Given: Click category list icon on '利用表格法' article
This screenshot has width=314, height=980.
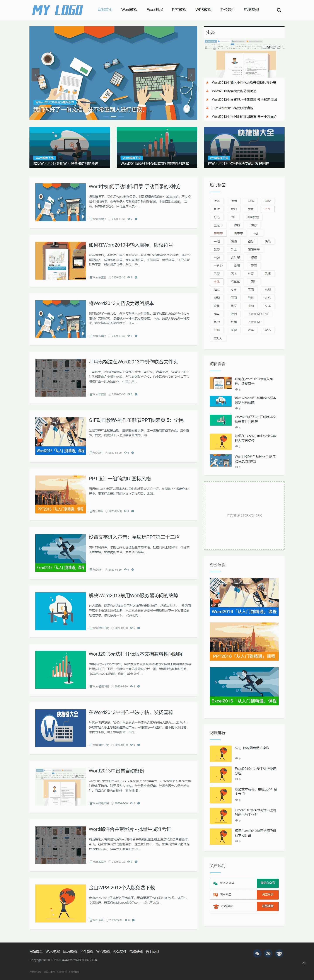Looking at the screenshot, I should (x=90, y=394).
